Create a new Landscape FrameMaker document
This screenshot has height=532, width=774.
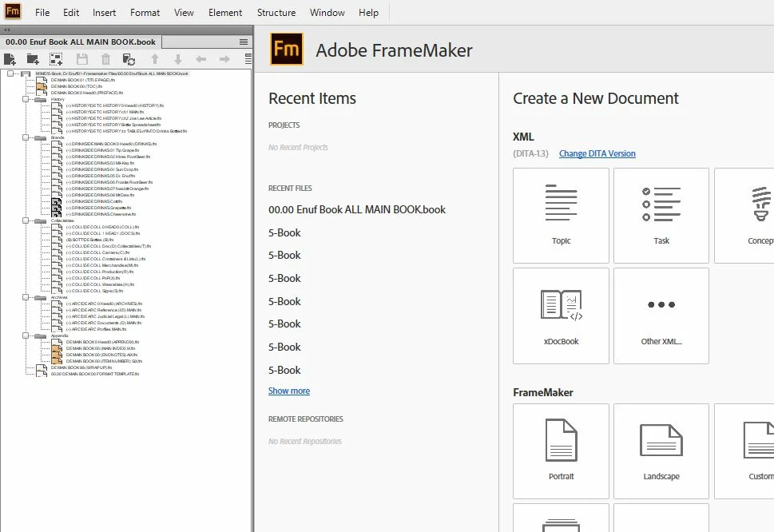pos(661,451)
